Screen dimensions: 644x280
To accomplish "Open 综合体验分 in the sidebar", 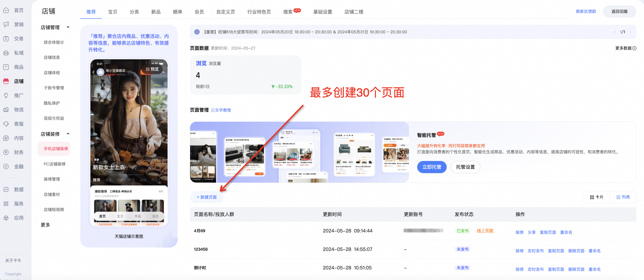I will (x=54, y=42).
